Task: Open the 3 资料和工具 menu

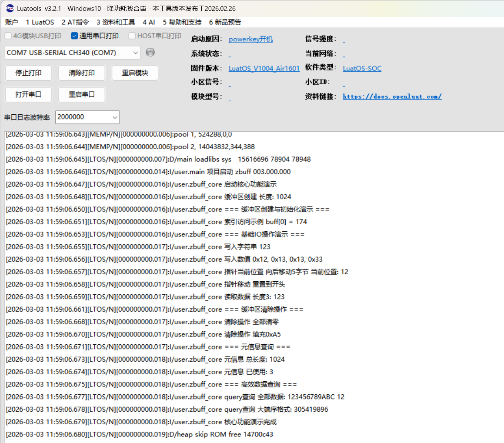Action: tap(116, 22)
